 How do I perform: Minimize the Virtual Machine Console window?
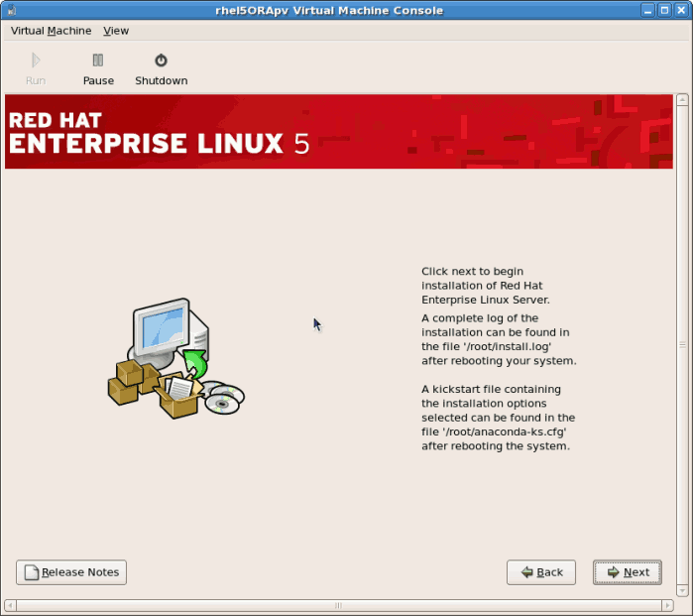click(648, 10)
